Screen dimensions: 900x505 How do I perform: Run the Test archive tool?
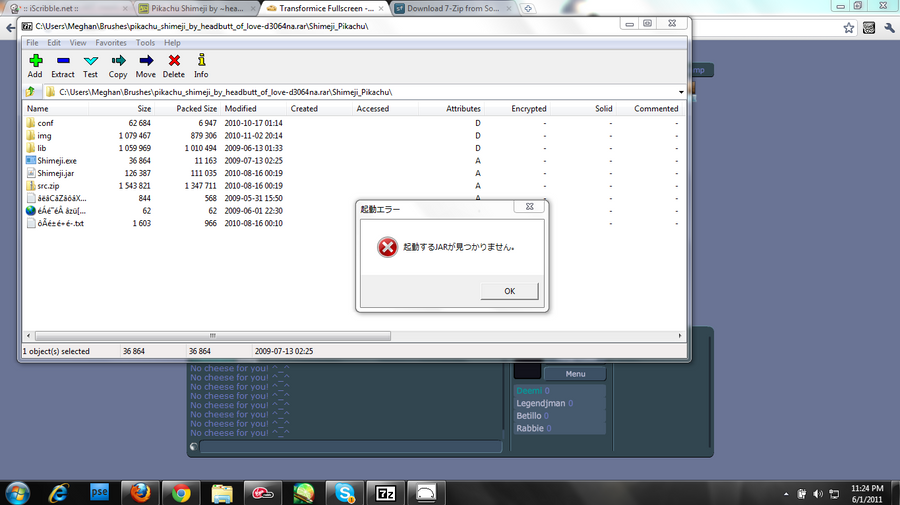(x=91, y=61)
